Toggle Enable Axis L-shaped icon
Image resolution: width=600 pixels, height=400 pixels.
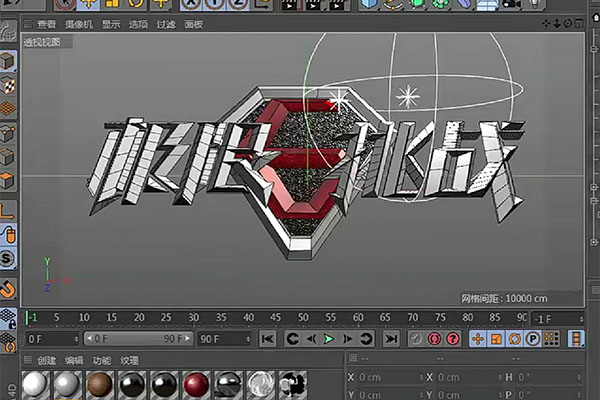[8, 211]
